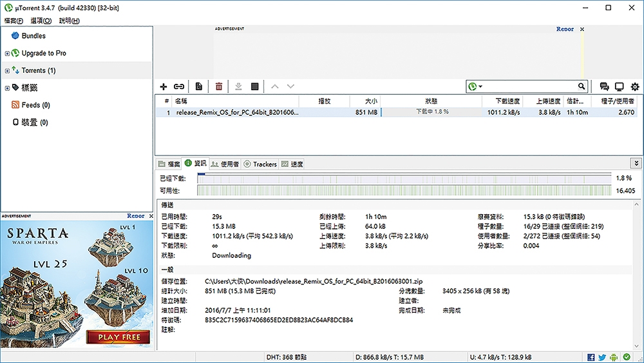Click DHT: 368 節點 status entry

[x=287, y=357]
